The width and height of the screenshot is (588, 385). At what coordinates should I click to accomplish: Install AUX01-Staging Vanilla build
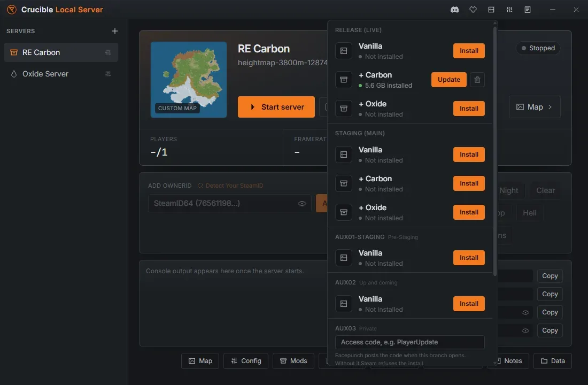[x=469, y=258]
